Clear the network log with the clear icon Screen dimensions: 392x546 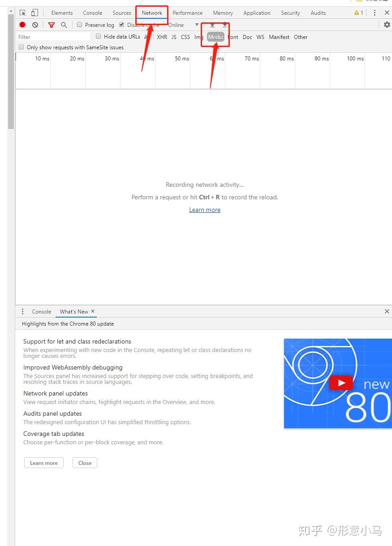point(35,25)
